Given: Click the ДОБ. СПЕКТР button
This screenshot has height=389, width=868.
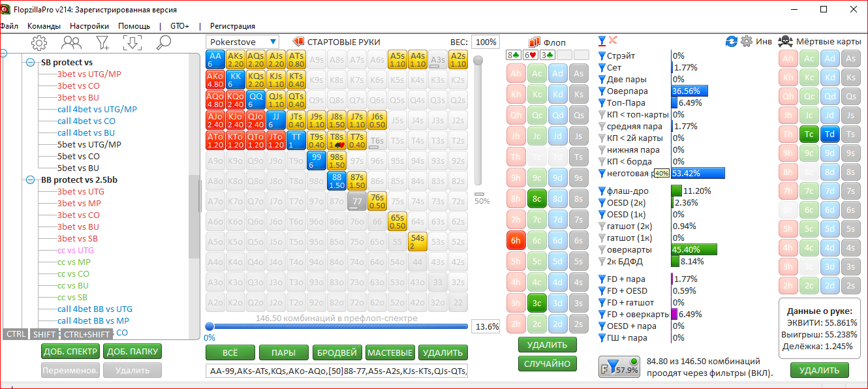Looking at the screenshot, I should [70, 352].
